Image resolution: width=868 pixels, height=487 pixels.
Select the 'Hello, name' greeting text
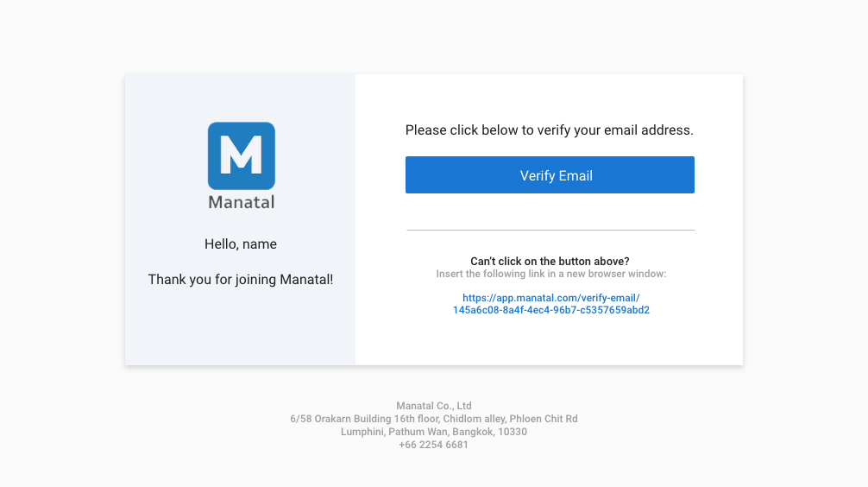240,244
